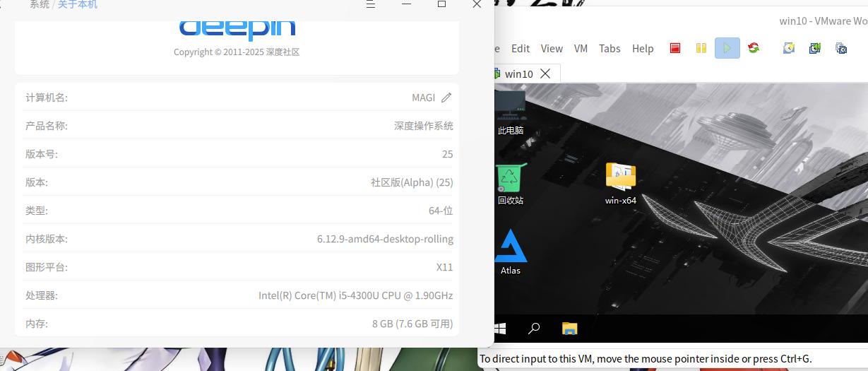Power on the VM with the green play icon
This screenshot has width=868, height=371.
(x=727, y=48)
